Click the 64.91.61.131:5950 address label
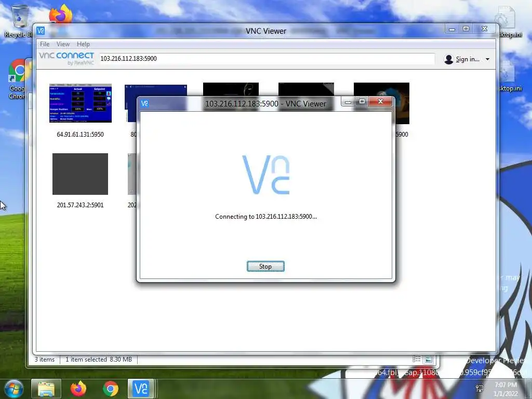This screenshot has width=532, height=399. pyautogui.click(x=80, y=135)
